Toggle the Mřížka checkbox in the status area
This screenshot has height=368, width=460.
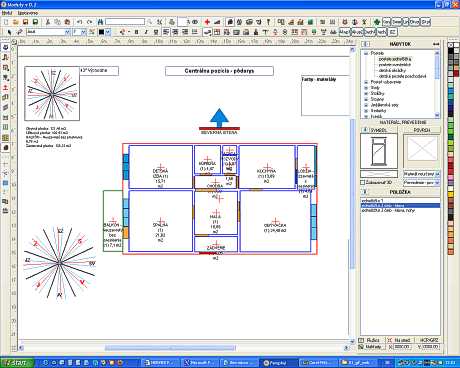(361, 340)
